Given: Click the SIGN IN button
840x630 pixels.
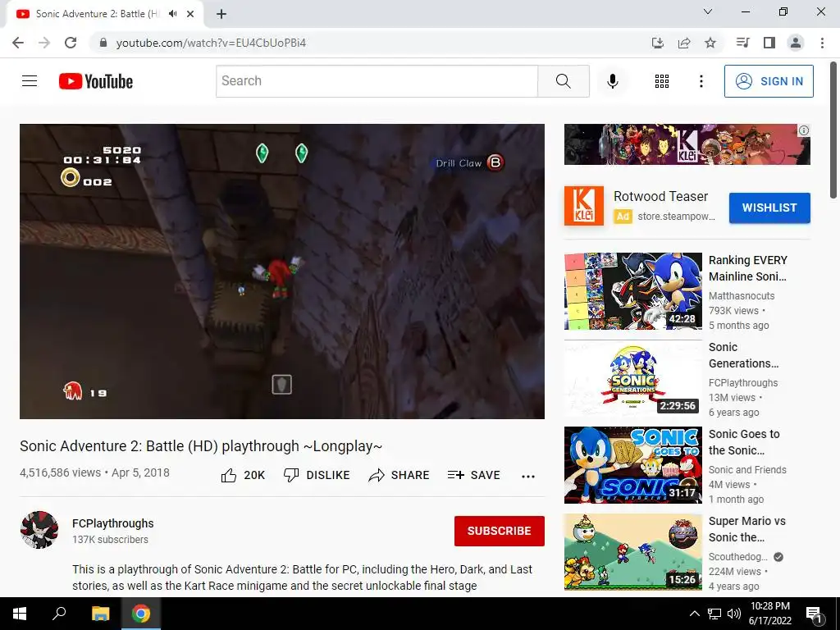Looking at the screenshot, I should point(769,81).
